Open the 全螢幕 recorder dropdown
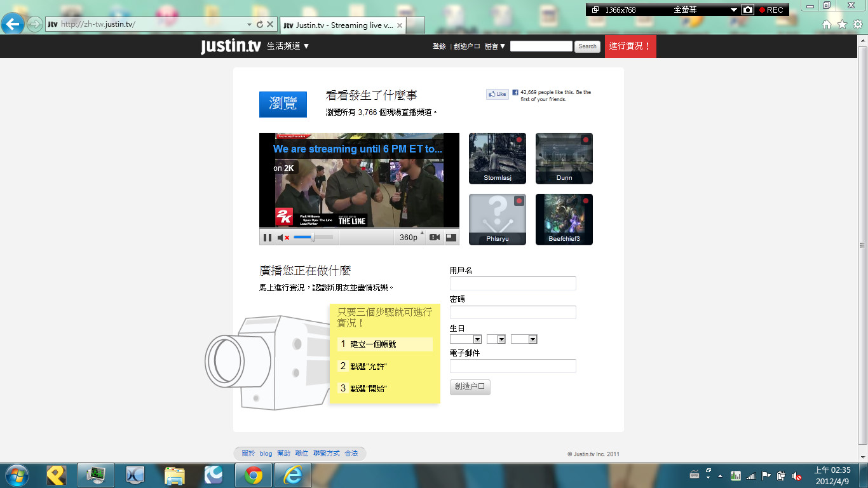Screen dimensions: 868x488 click(x=734, y=10)
